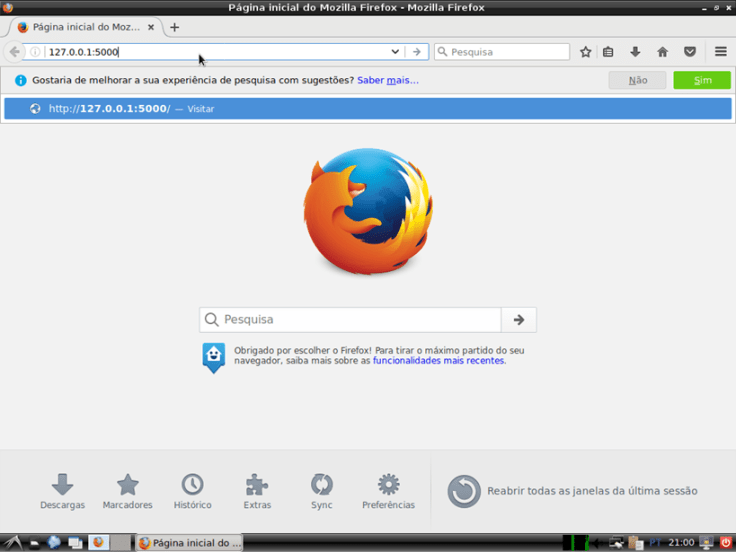Click the Não button for suggestions
Viewport: 736px width, 552px height.
[637, 80]
